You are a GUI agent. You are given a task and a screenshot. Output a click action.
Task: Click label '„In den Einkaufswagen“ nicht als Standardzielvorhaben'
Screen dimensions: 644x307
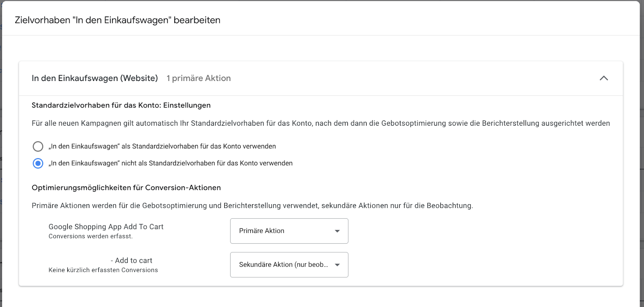(171, 163)
